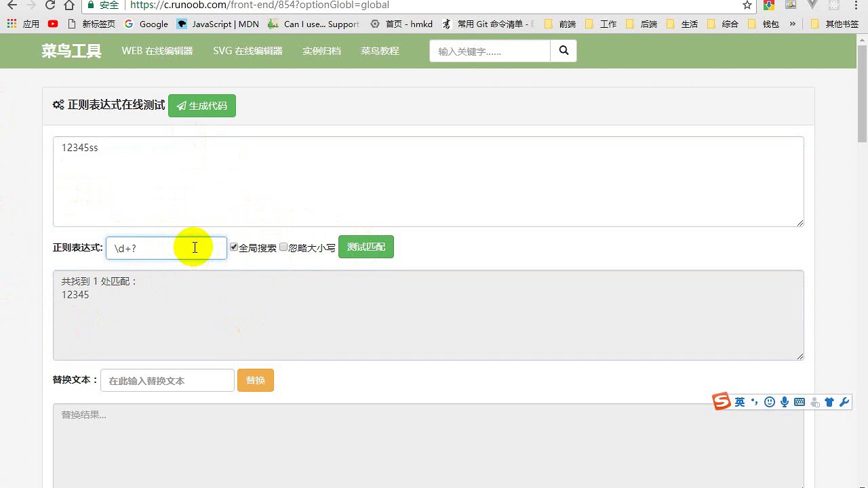Open the 生活 bookmark folder

pos(682,24)
